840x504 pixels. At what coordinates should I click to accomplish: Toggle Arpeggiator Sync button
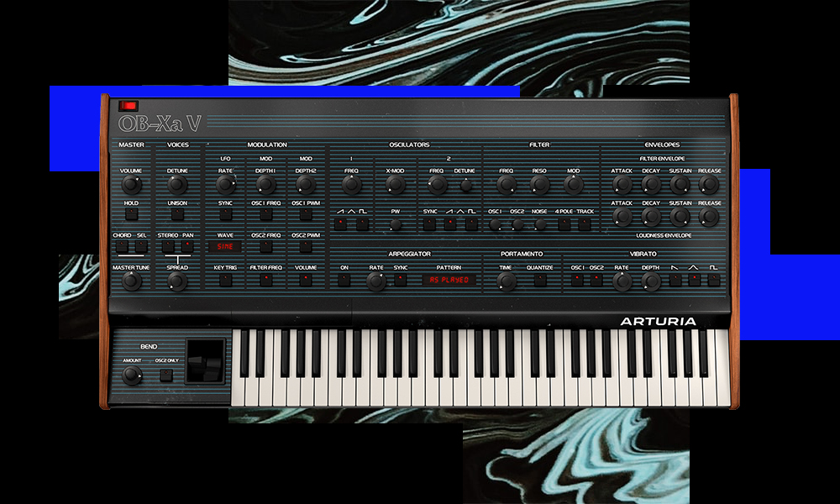pos(400,280)
